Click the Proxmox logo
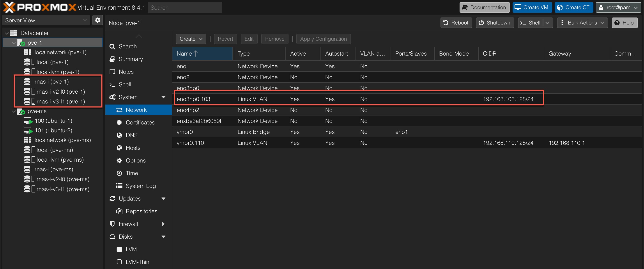 coord(39,7)
